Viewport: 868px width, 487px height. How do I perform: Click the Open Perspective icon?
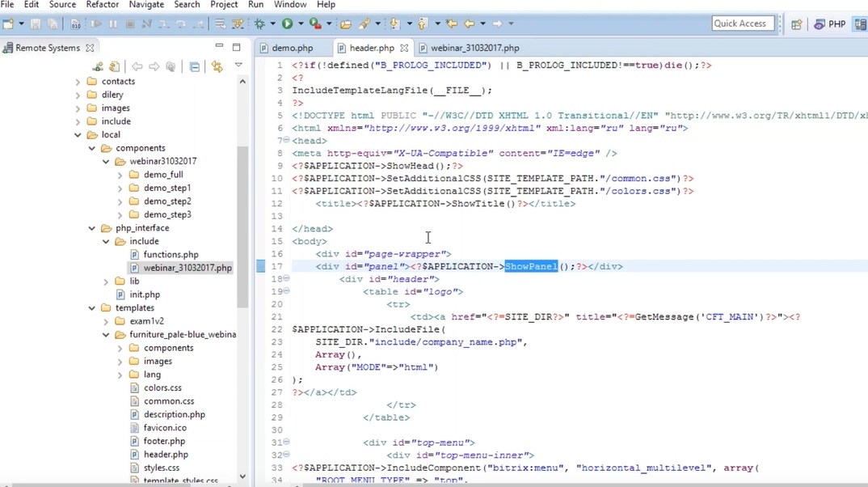pyautogui.click(x=797, y=24)
